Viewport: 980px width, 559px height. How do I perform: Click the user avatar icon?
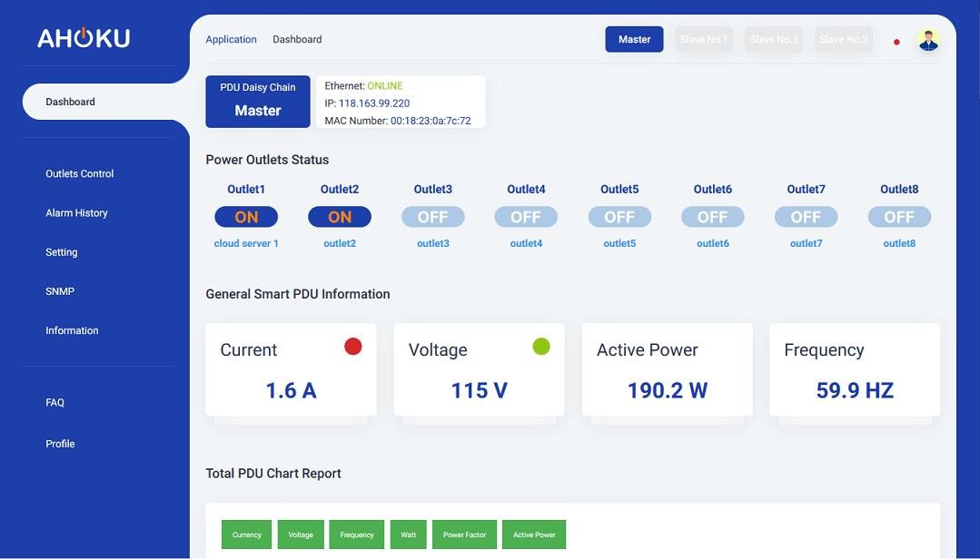[x=927, y=40]
